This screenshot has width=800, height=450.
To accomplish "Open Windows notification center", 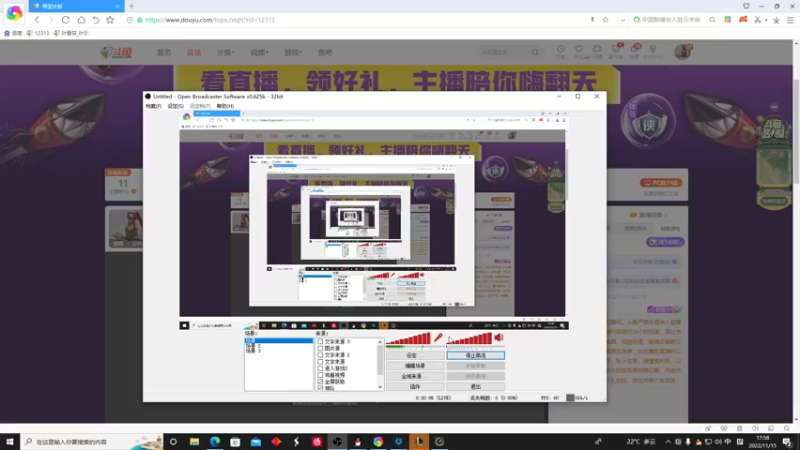I will point(787,441).
